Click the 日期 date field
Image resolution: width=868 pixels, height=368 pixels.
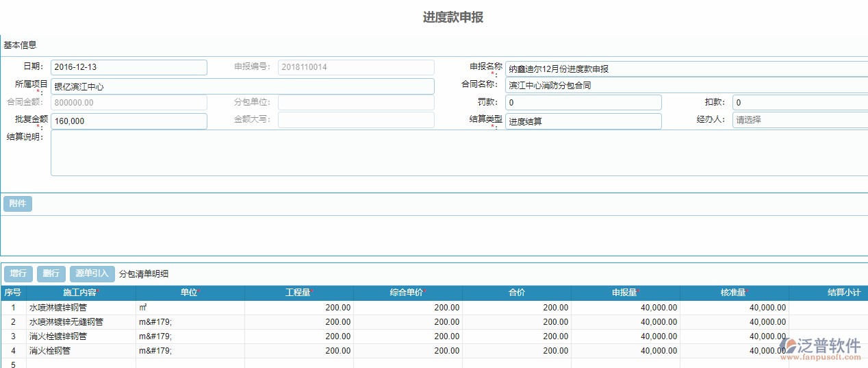(129, 67)
